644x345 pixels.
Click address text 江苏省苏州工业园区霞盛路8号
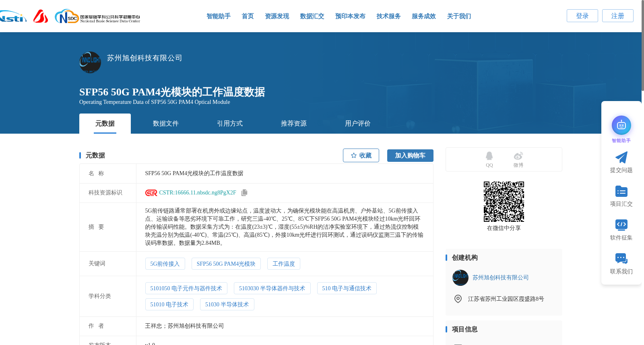pos(506,299)
